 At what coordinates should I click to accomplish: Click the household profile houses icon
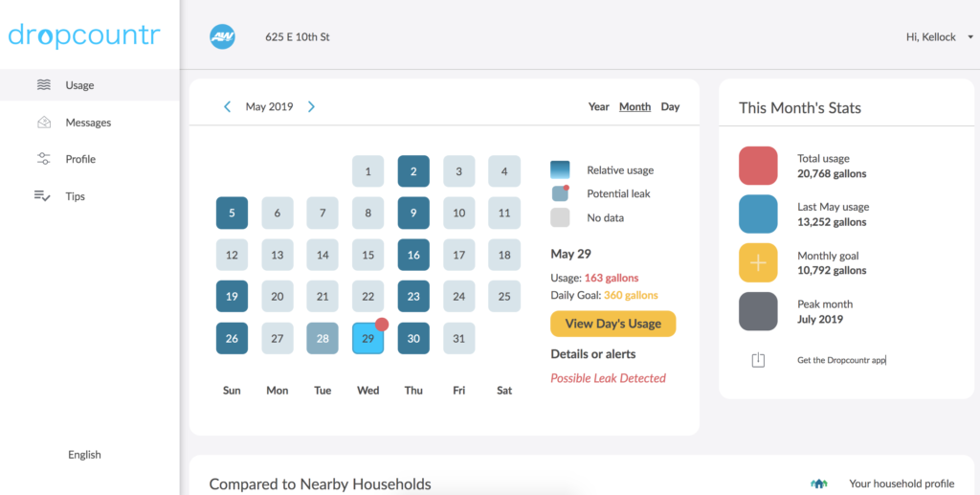point(819,484)
